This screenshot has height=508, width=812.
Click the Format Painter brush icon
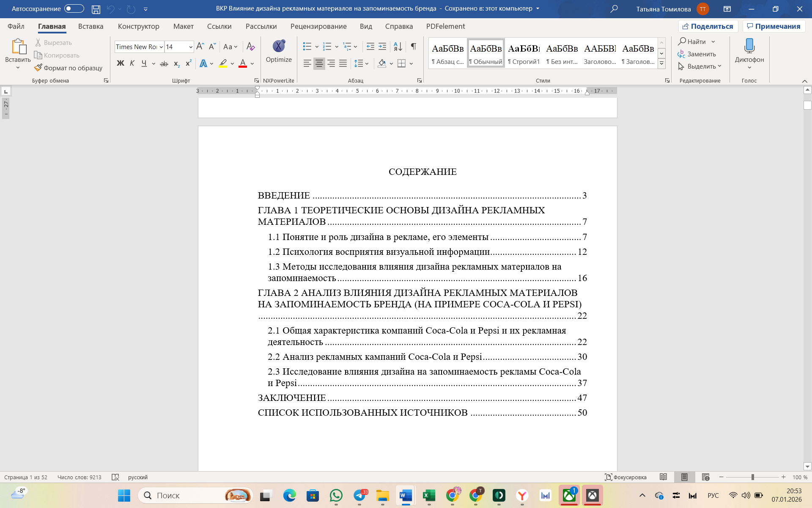pyautogui.click(x=38, y=68)
